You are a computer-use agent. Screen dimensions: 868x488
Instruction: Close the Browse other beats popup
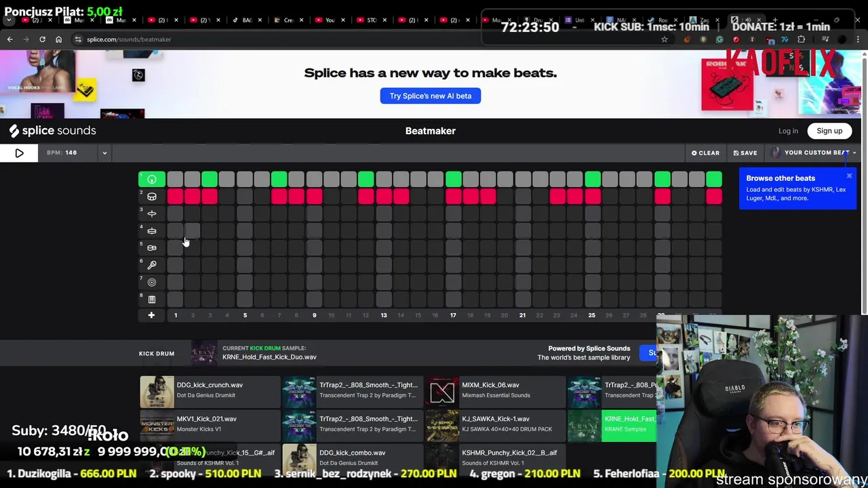click(849, 176)
